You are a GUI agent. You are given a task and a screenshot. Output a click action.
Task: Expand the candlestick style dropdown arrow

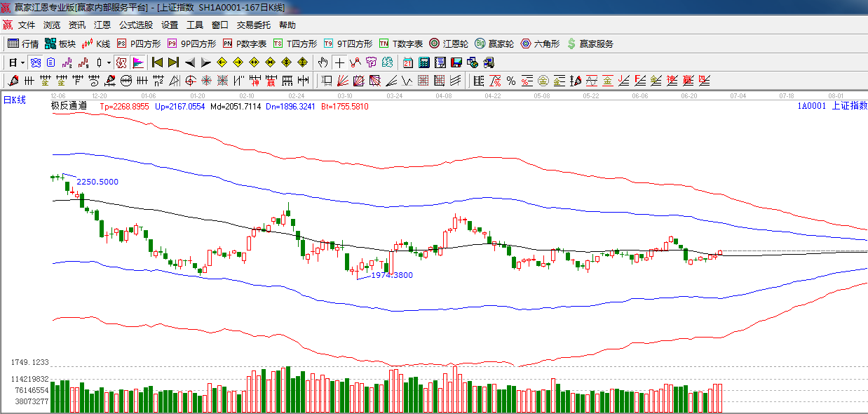[109, 62]
